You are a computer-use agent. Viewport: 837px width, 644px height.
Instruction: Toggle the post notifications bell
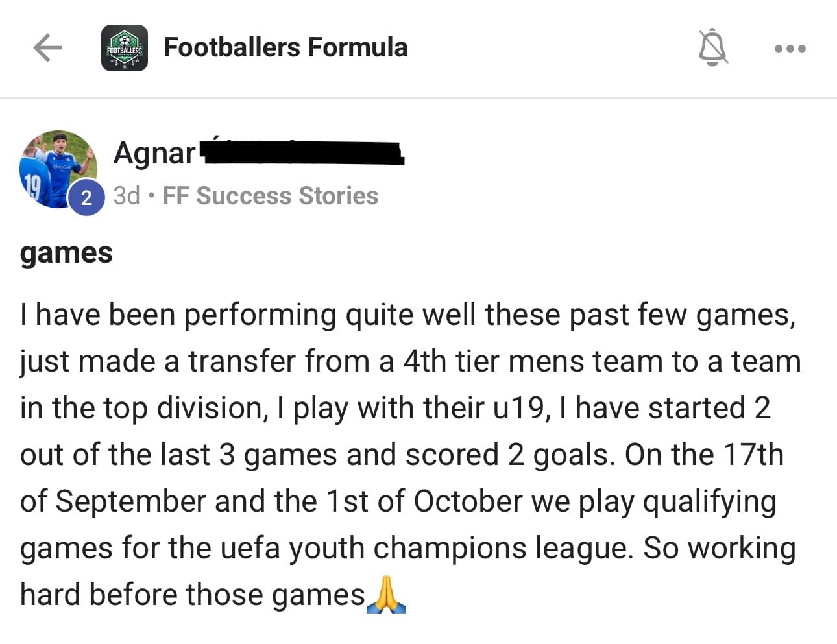pyautogui.click(x=712, y=48)
